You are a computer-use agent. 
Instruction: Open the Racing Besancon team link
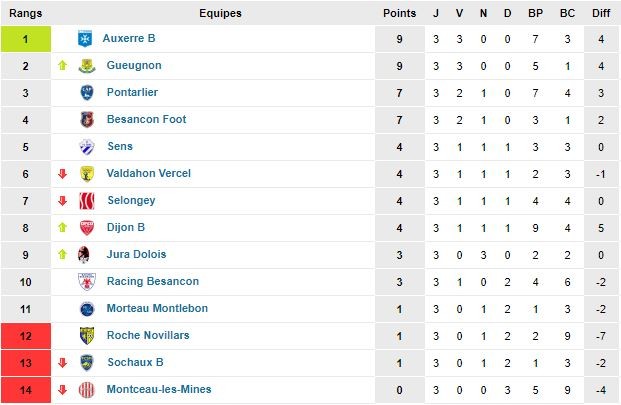pos(153,281)
